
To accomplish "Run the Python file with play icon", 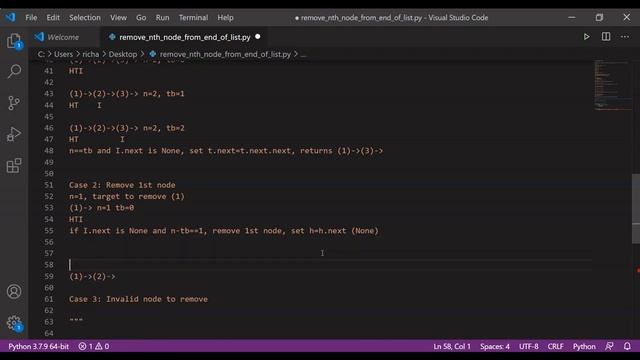I will tap(586, 37).
